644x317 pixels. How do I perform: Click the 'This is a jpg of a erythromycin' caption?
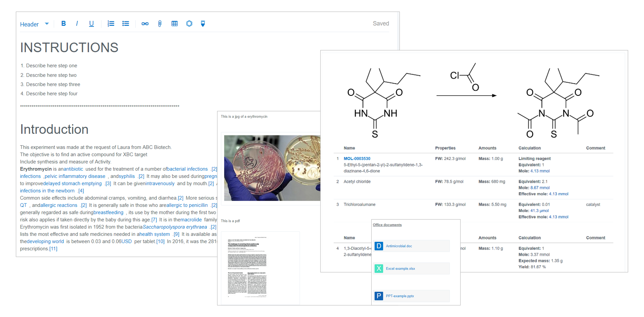(x=244, y=117)
